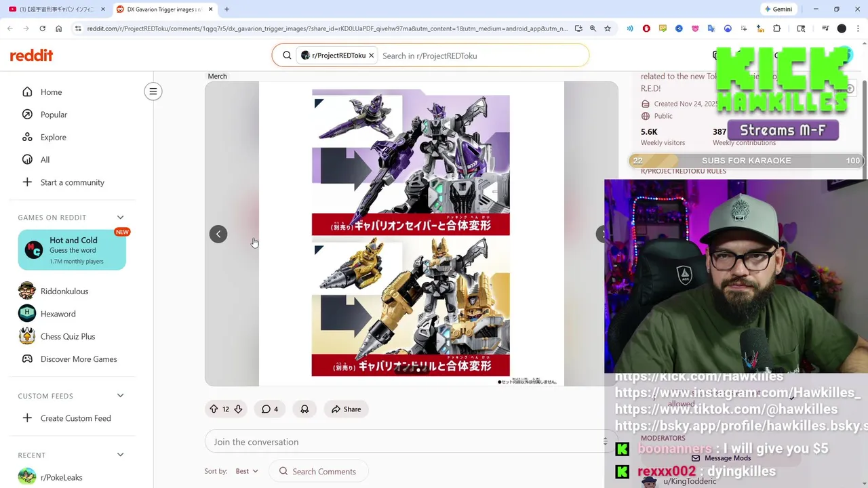Image resolution: width=868 pixels, height=488 pixels.
Task: Click Gemini button in Chrome
Action: point(778,9)
